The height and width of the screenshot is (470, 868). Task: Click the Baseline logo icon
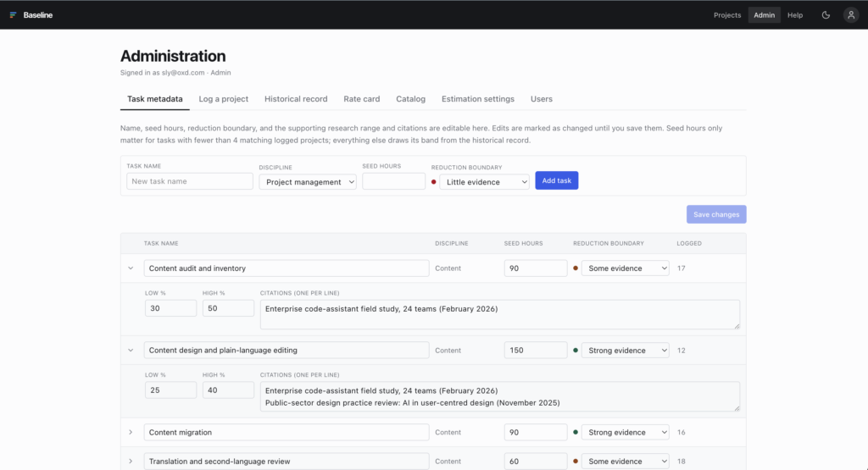pos(13,15)
